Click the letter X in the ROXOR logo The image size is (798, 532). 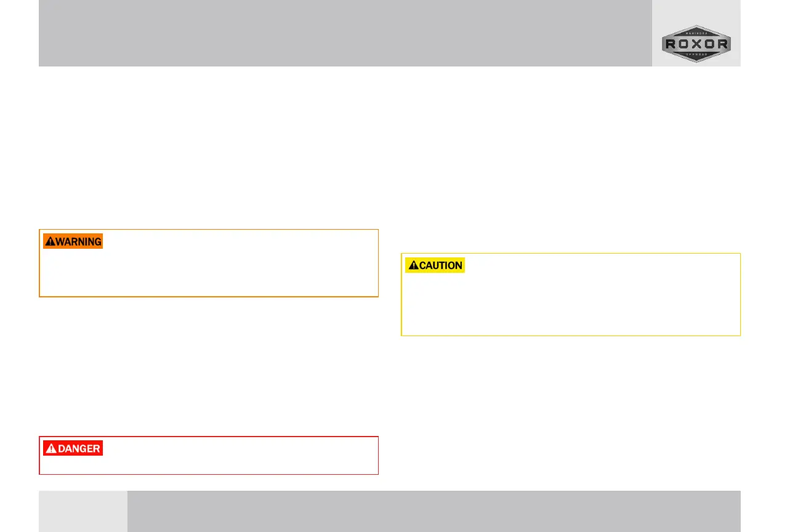click(696, 44)
